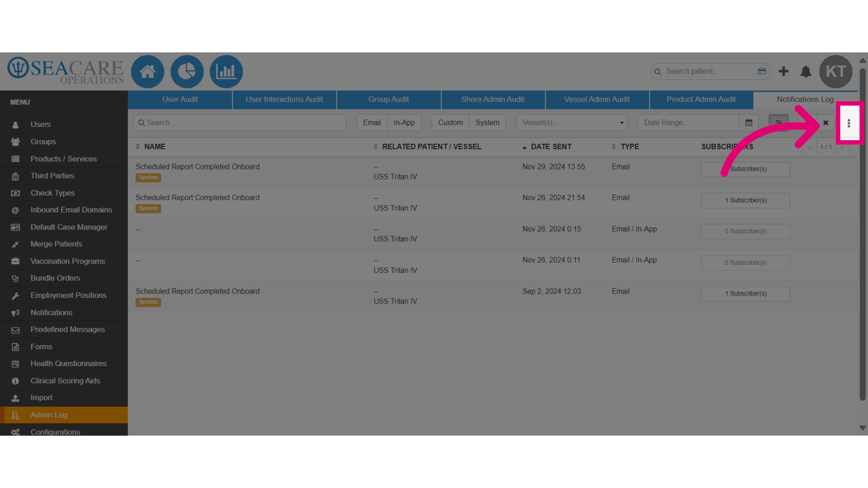Image resolution: width=868 pixels, height=488 pixels.
Task: Open subscribers for Nov 29 notification
Action: coord(745,169)
